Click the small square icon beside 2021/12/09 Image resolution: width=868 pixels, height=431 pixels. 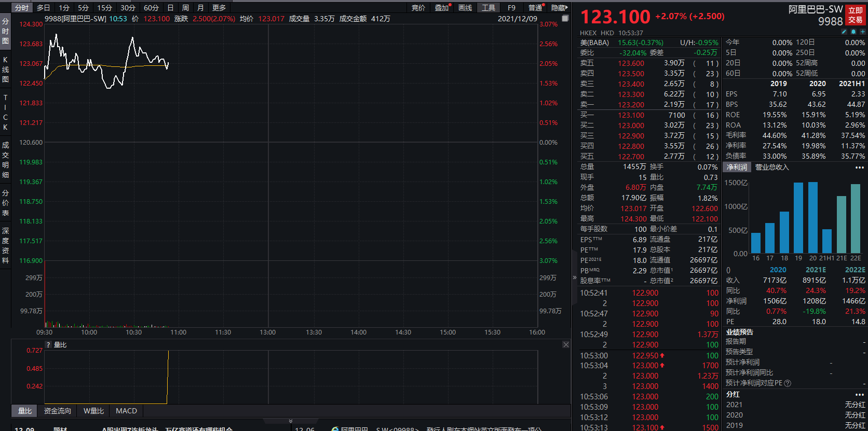(x=565, y=18)
